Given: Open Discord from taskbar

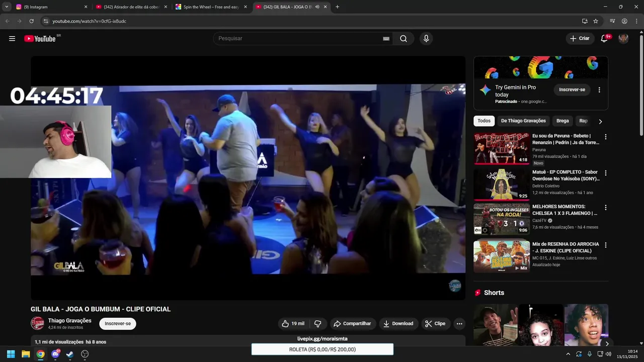Looking at the screenshot, I should pos(55,354).
